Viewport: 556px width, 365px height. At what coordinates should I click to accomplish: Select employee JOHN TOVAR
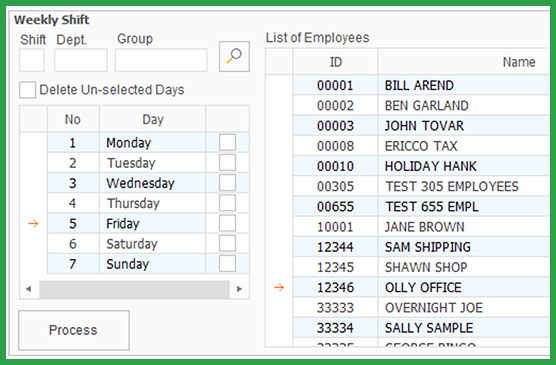pos(464,126)
